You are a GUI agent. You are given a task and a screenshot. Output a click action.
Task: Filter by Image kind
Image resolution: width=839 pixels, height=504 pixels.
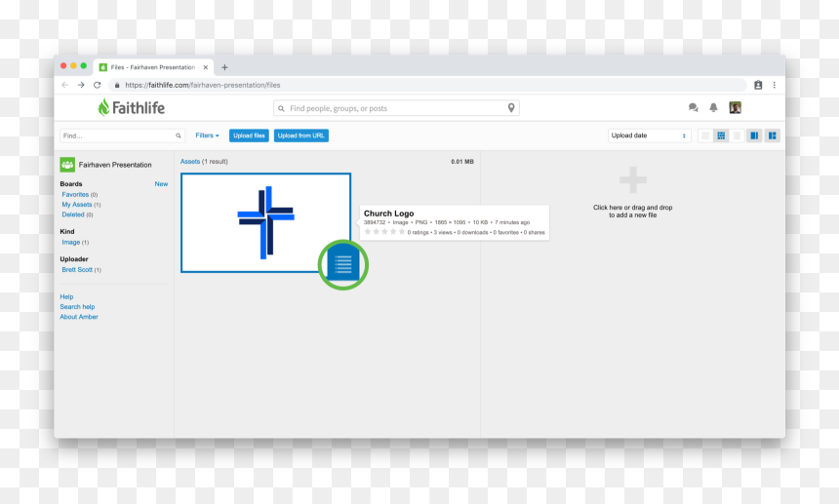click(70, 242)
